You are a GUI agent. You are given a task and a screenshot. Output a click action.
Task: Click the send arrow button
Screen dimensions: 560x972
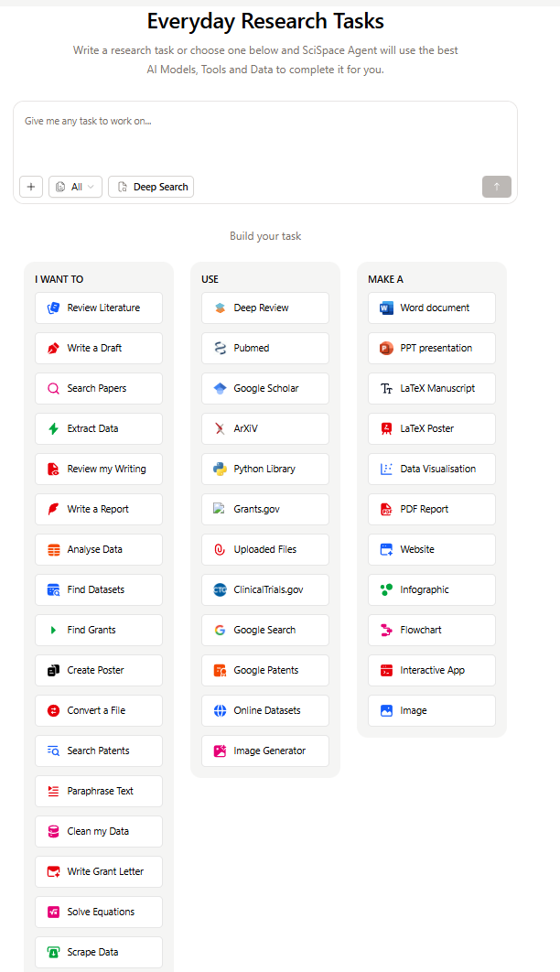[x=497, y=187]
